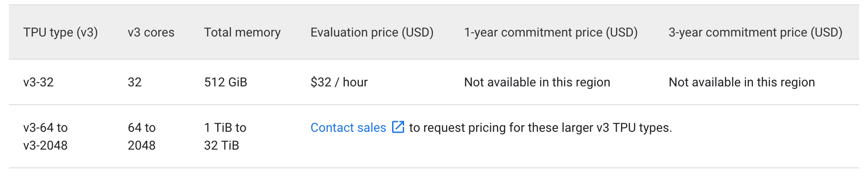
Task: Select the 512 GiB memory cell
Action: (225, 82)
